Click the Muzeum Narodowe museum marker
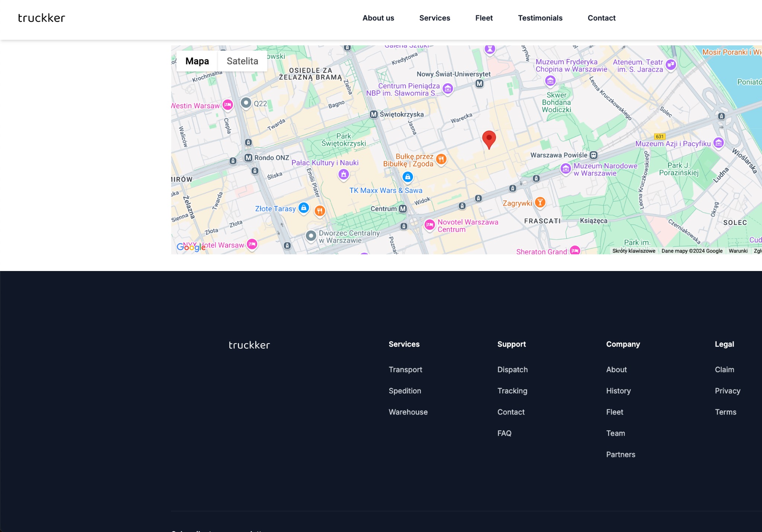 click(x=566, y=169)
